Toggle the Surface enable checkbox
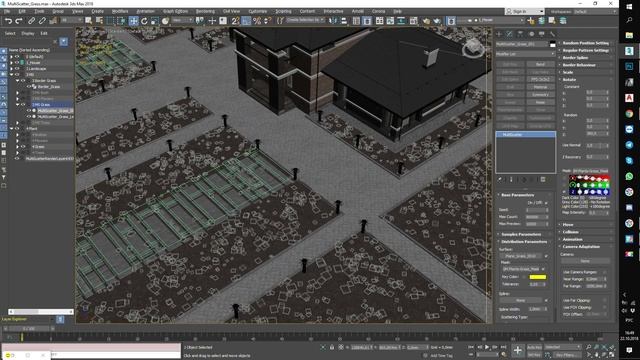640x360 pixels. (x=546, y=256)
